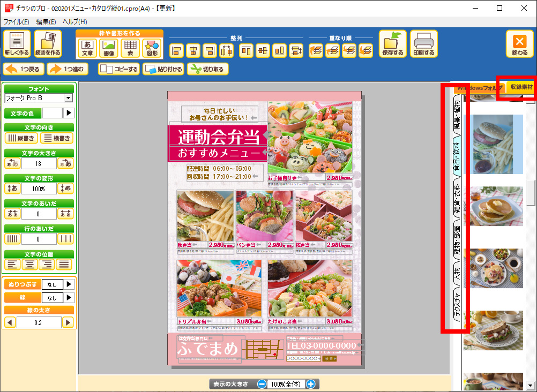Viewport: 537px width, 392px height.
Task: Insert a text frame with 文章
Action: [x=87, y=48]
